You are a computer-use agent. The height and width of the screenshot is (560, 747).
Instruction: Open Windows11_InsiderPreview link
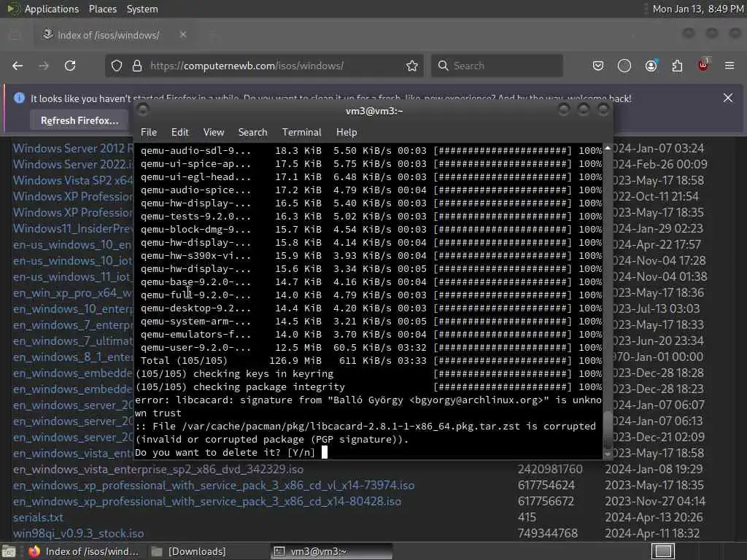point(74,228)
